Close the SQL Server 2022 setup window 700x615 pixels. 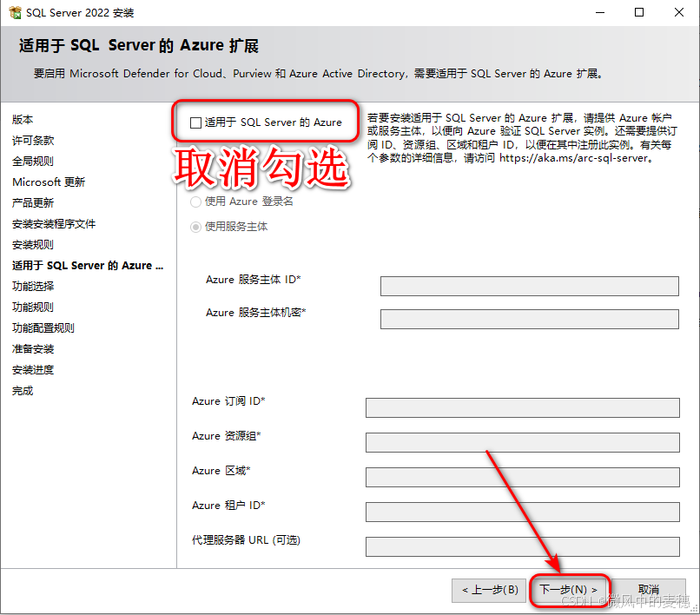[x=679, y=12]
